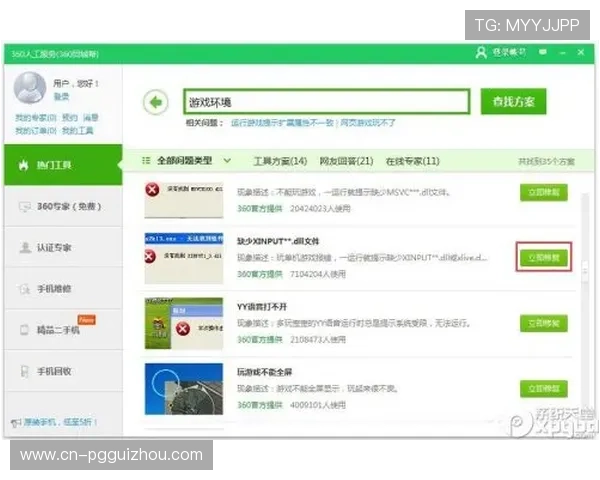
Task: Click the 登录 link under the greeting
Action: (x=61, y=96)
